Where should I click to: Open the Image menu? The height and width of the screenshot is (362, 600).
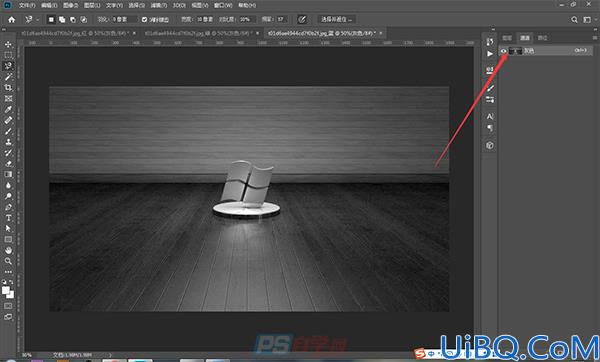click(x=70, y=5)
